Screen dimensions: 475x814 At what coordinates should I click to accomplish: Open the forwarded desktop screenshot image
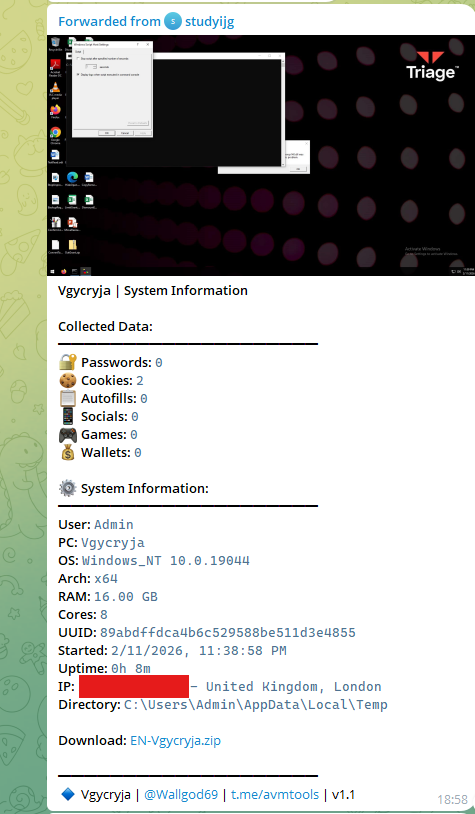coord(261,155)
